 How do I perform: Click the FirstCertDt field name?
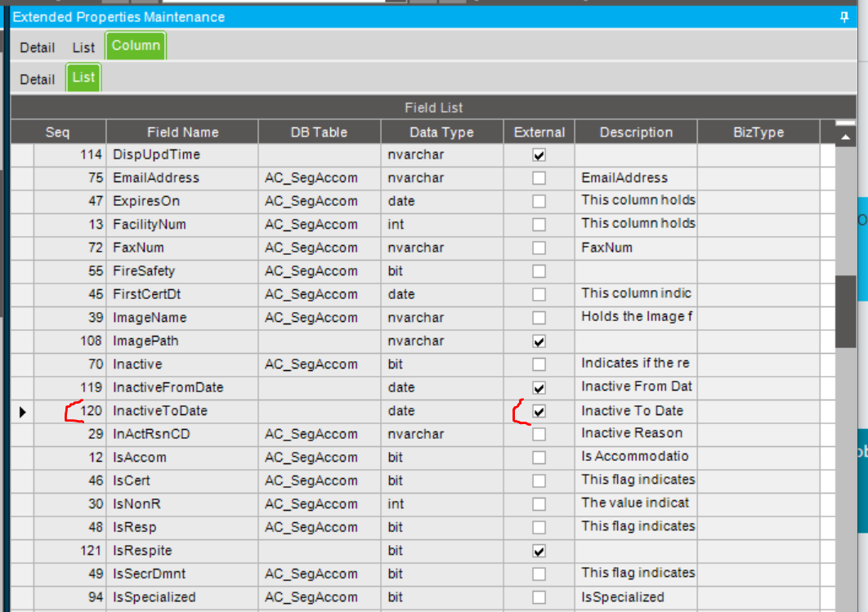(x=182, y=294)
